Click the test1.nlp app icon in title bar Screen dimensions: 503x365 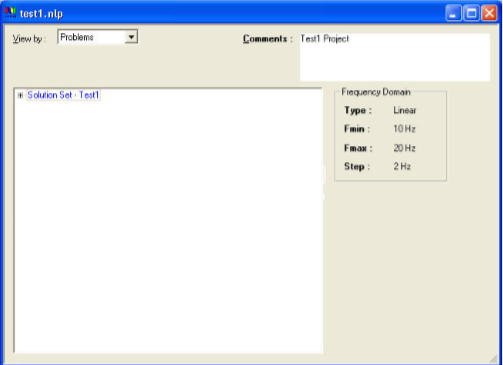tap(11, 13)
